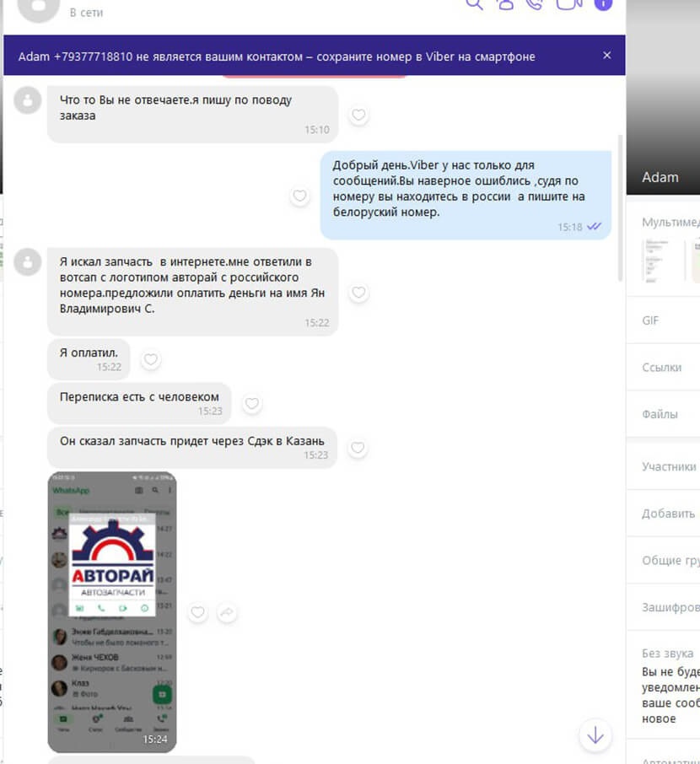Screen dimensions: 700x764
Task: Select Участники in the info panel
Action: (669, 466)
